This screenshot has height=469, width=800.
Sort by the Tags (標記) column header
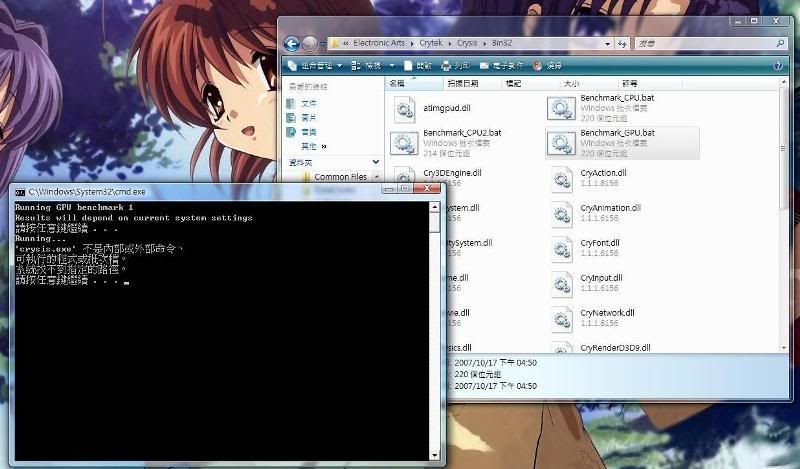point(530,83)
